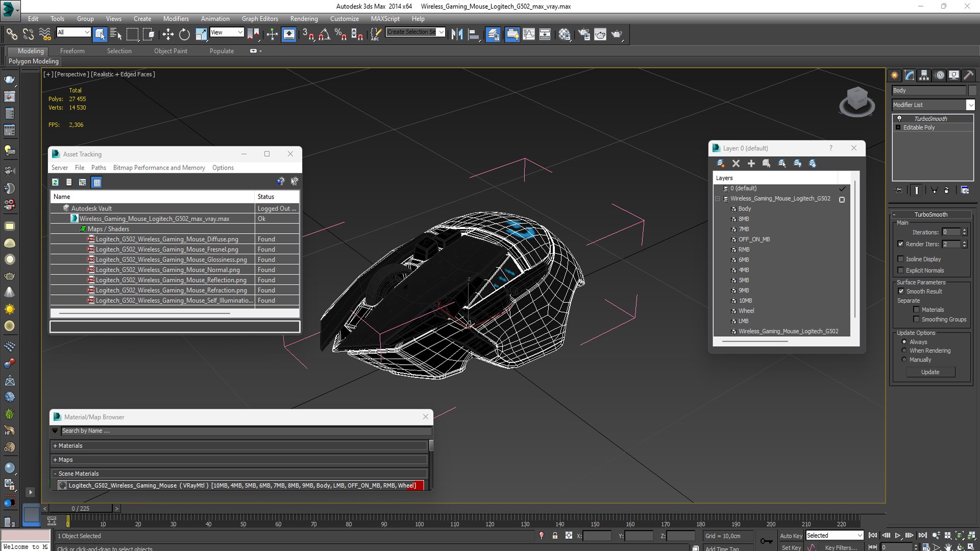Click Key Filters button
980x551 pixels.
pyautogui.click(x=841, y=547)
